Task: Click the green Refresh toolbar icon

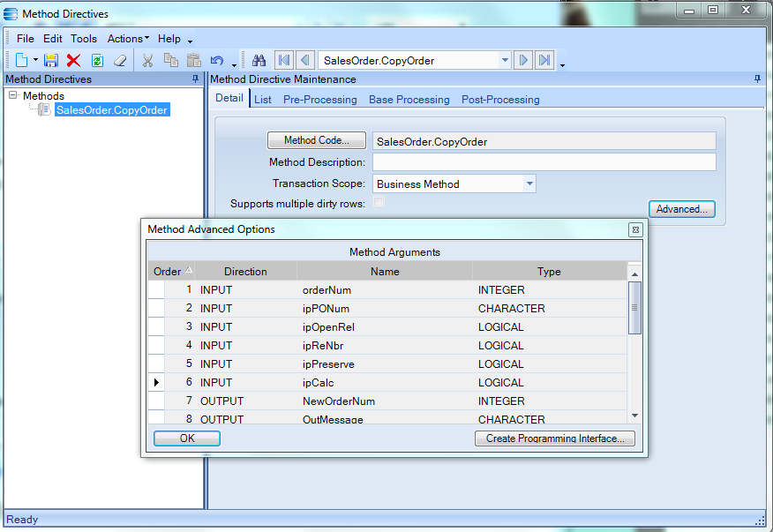Action: [97, 60]
